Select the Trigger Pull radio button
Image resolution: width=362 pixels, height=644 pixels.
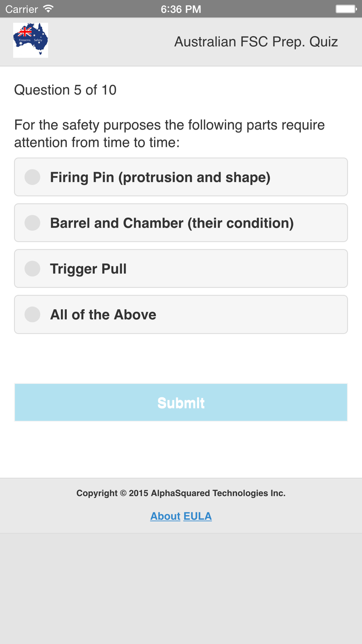32,269
